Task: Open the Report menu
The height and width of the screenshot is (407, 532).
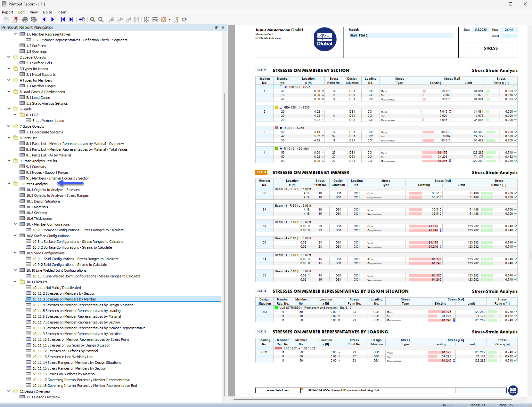Action: [7, 12]
